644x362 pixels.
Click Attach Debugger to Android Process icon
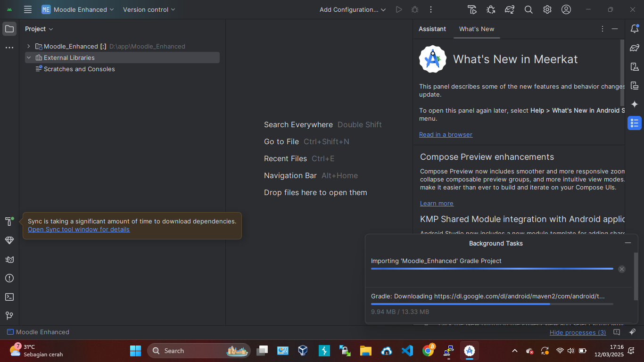[491, 9]
